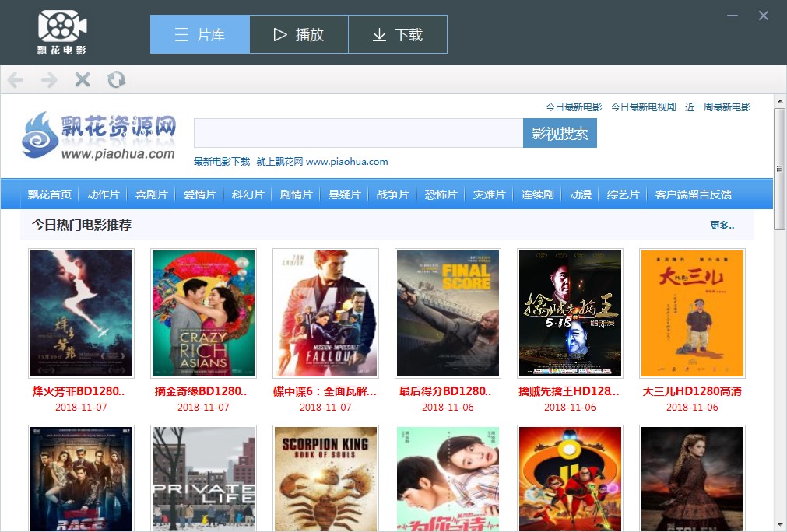Click the 最后得分BD1280.. title link

pyautogui.click(x=445, y=391)
